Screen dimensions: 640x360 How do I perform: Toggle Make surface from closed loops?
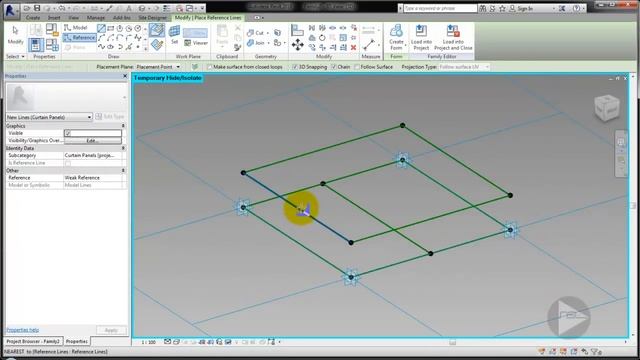210,67
